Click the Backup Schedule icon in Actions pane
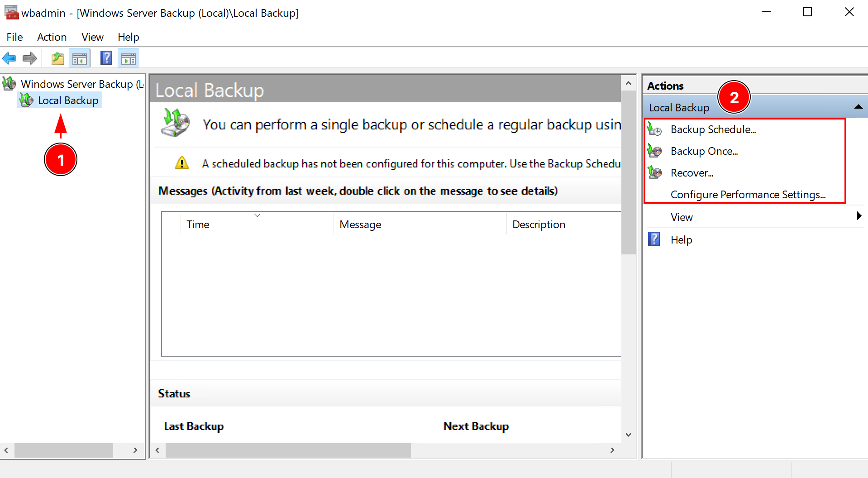 655,129
